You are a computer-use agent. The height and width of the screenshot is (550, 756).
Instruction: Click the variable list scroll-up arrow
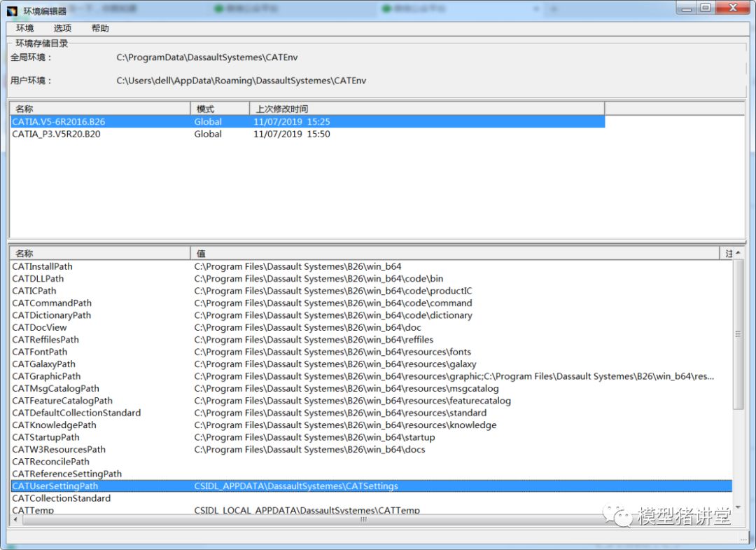[738, 253]
